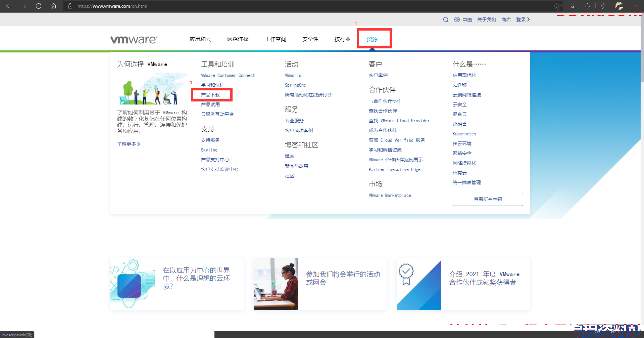The height and width of the screenshot is (338, 644).
Task: Open 商店 link in top bar
Action: 506,19
